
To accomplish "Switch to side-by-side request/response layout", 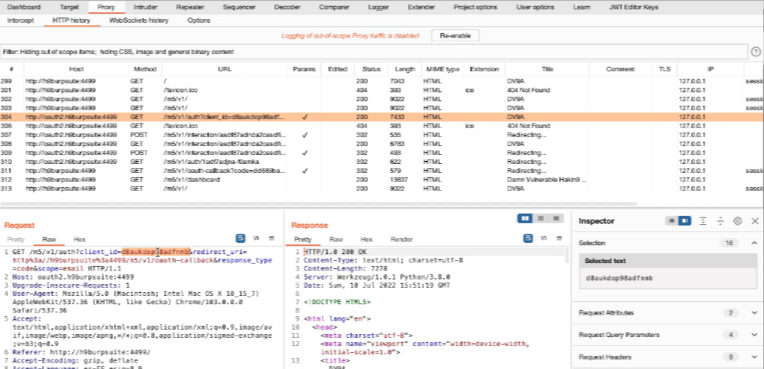I will (x=525, y=218).
